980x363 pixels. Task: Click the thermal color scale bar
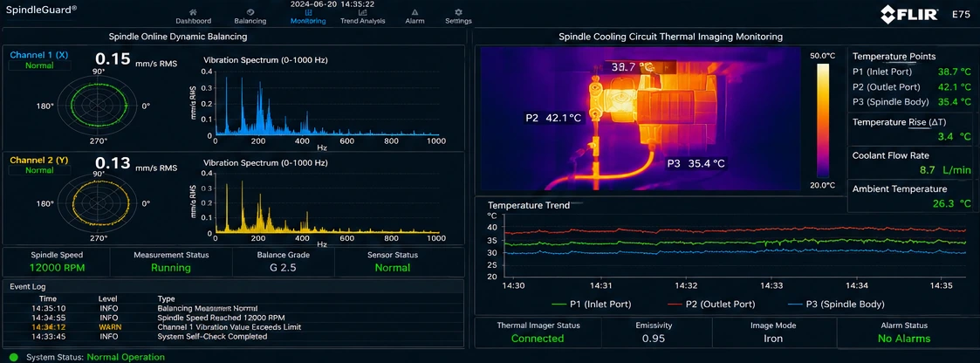[x=823, y=119]
